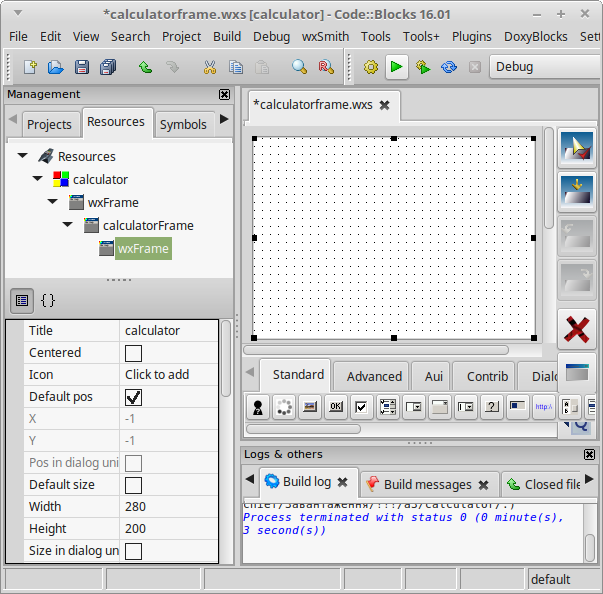Open Replace from the toolbar
603x594 pixels.
[326, 67]
